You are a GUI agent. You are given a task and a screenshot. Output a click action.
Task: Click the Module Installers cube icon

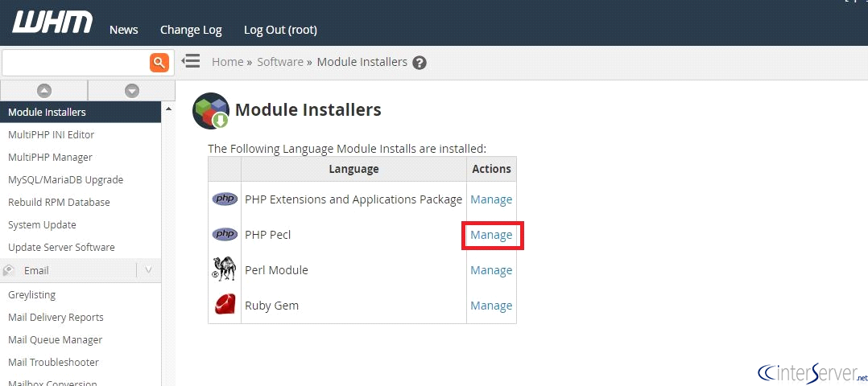pyautogui.click(x=211, y=111)
